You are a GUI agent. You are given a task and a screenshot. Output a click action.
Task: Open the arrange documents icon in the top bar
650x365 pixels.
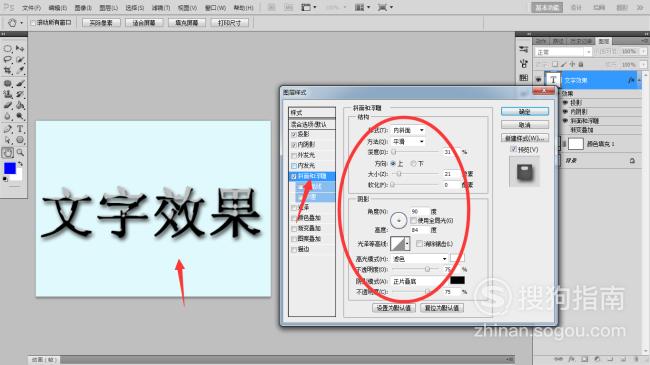359,7
